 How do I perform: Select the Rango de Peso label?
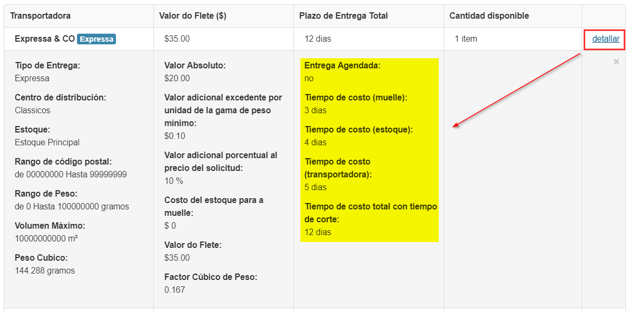(46, 194)
